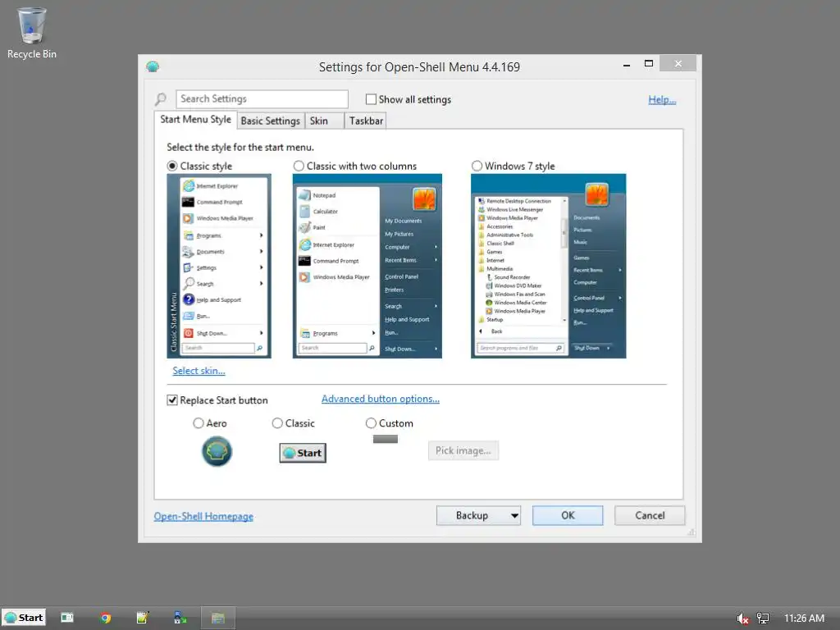Open the taskbar icon with green arrow
The height and width of the screenshot is (630, 840).
(180, 618)
